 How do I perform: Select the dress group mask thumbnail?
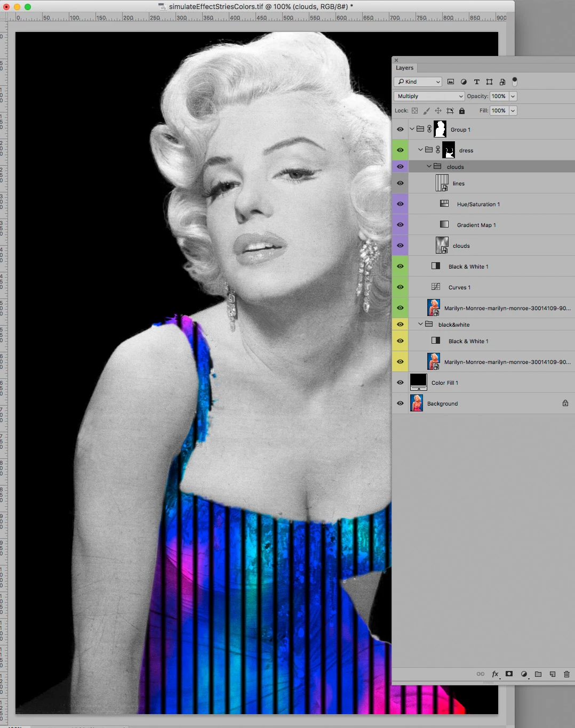[449, 150]
